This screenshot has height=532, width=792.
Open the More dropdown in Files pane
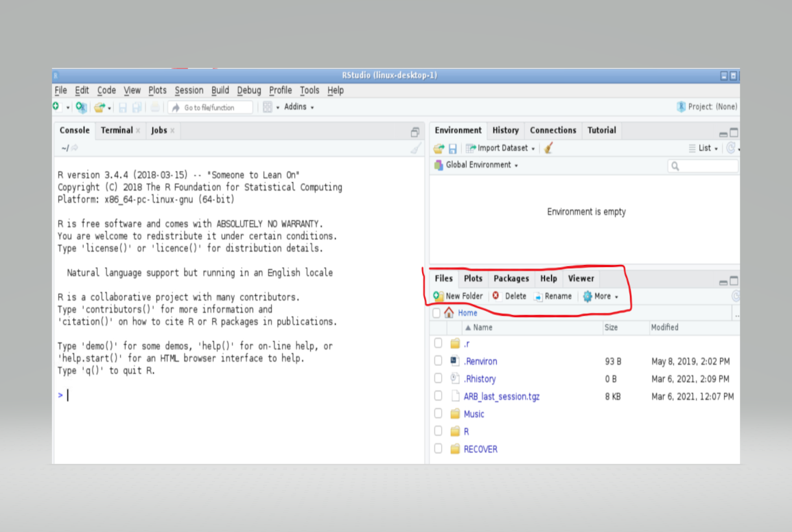pos(601,296)
